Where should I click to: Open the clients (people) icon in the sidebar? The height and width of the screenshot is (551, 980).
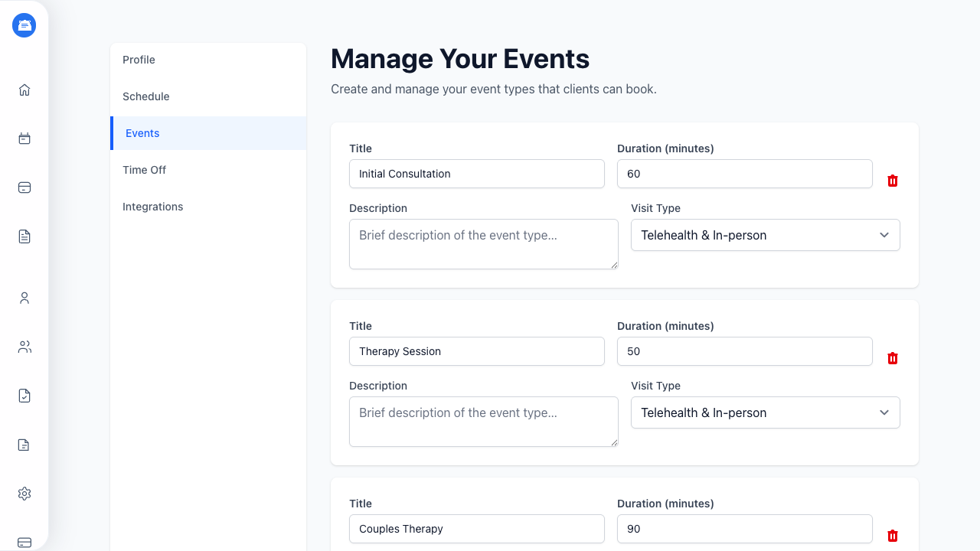click(x=24, y=347)
